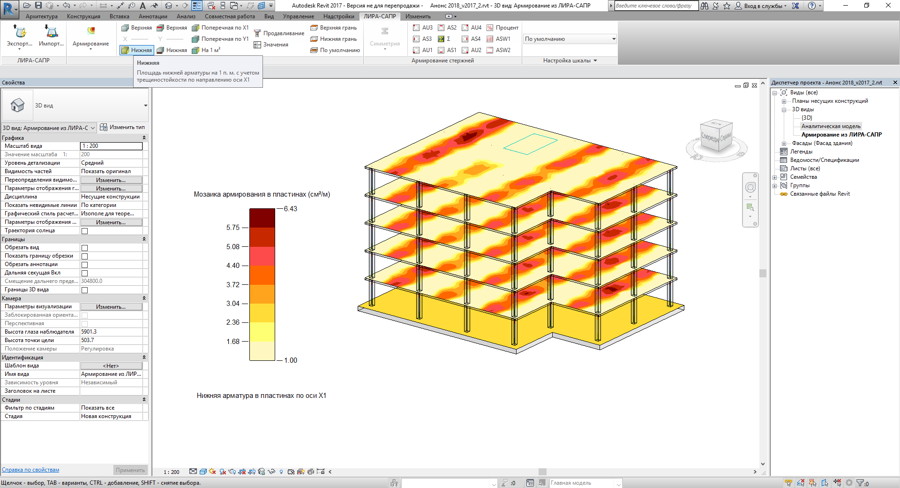Select the Значения ribbon tool
Screen dimensions: 900x488
271,45
